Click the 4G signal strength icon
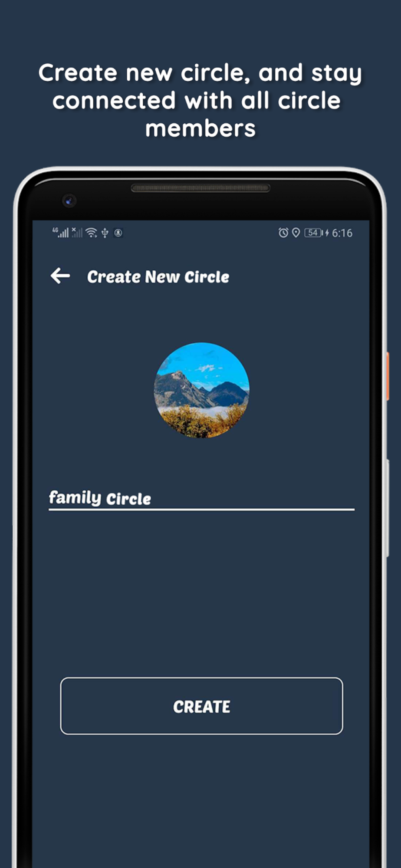Screen dimensions: 401x868 60,233
